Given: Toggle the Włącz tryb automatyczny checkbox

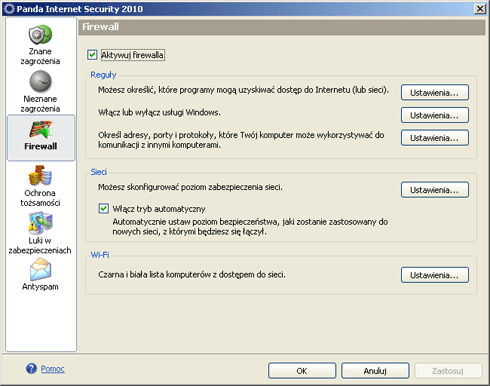Looking at the screenshot, I should (x=104, y=209).
